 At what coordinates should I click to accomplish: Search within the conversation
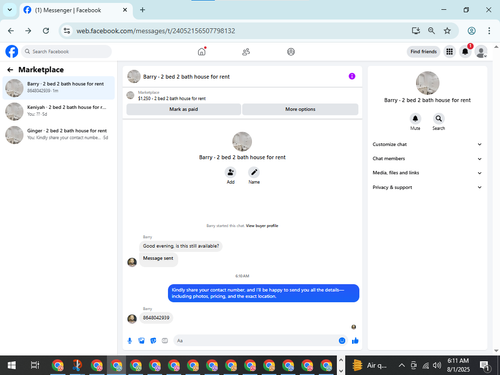pos(439,119)
